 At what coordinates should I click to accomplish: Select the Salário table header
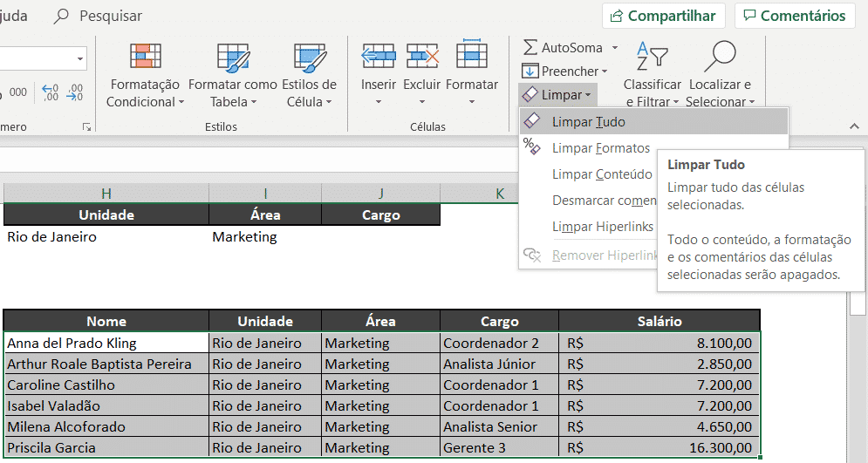tap(660, 322)
